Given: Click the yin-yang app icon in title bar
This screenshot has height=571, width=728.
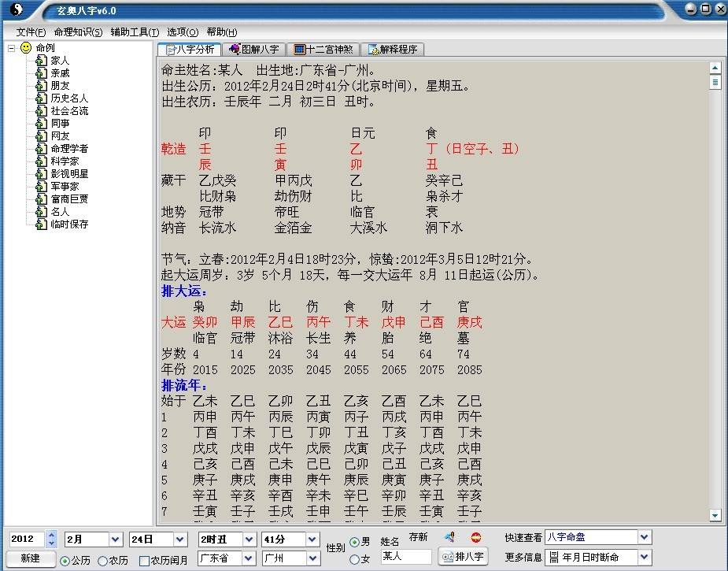Looking at the screenshot, I should click(x=17, y=9).
